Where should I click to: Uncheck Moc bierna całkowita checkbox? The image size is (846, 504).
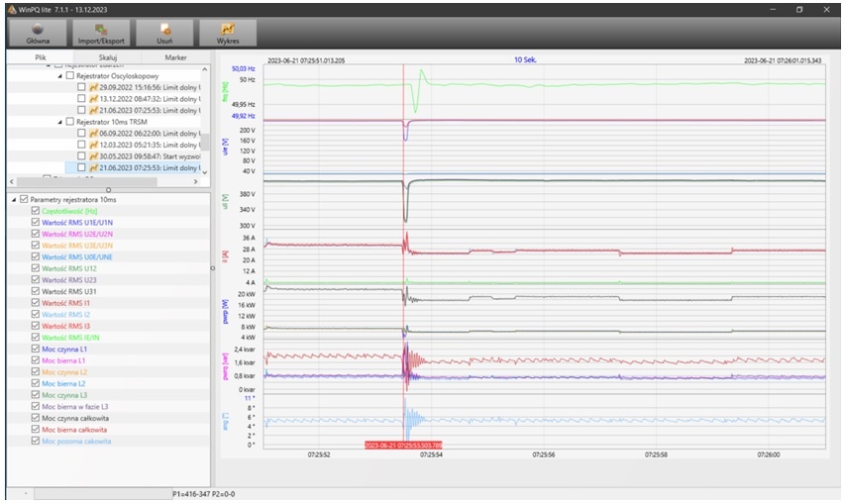pos(36,430)
